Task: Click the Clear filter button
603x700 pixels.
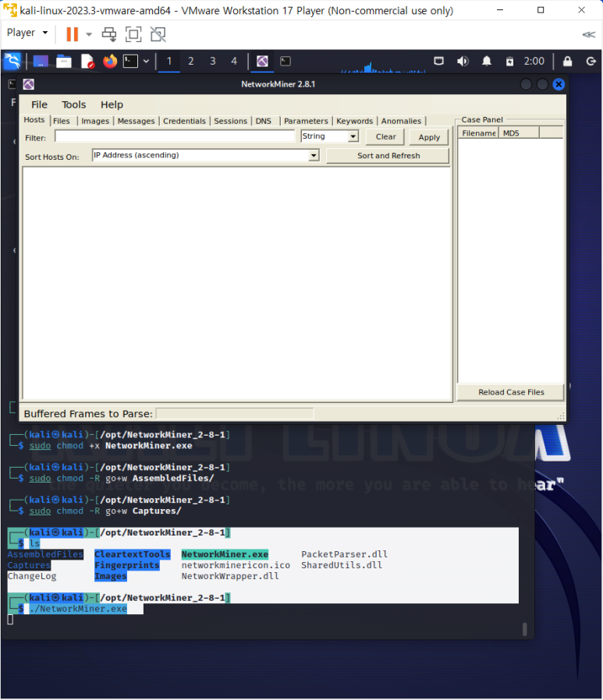Action: click(x=385, y=136)
